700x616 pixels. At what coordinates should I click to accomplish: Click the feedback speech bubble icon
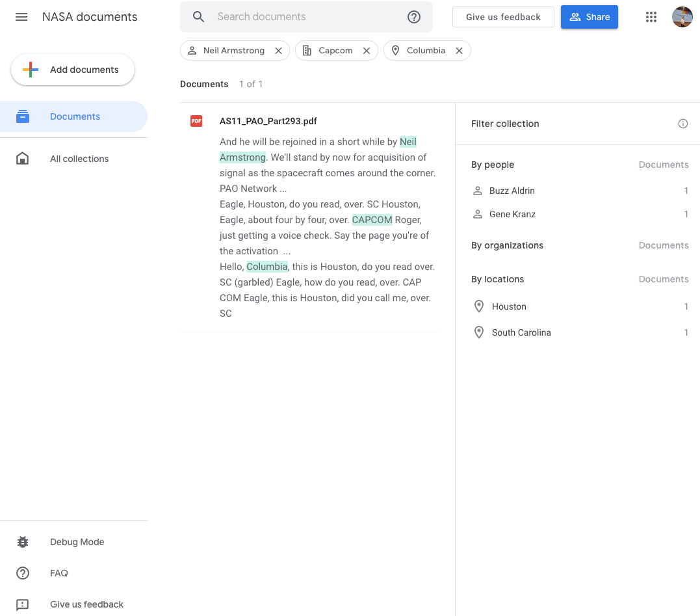click(22, 605)
